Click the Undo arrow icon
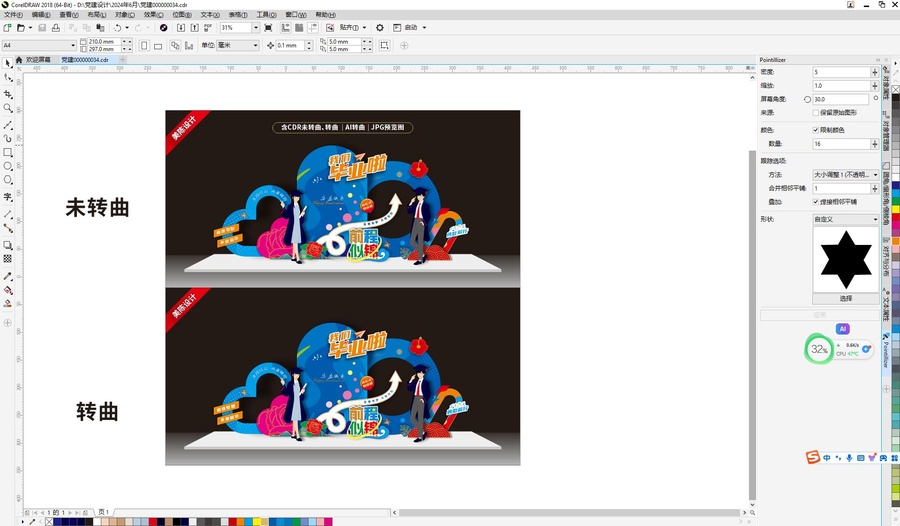Screen dimensions: 900x526 (117, 28)
